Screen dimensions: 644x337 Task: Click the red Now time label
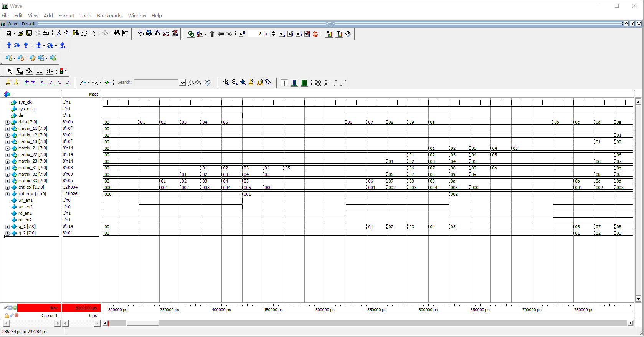click(x=39, y=308)
